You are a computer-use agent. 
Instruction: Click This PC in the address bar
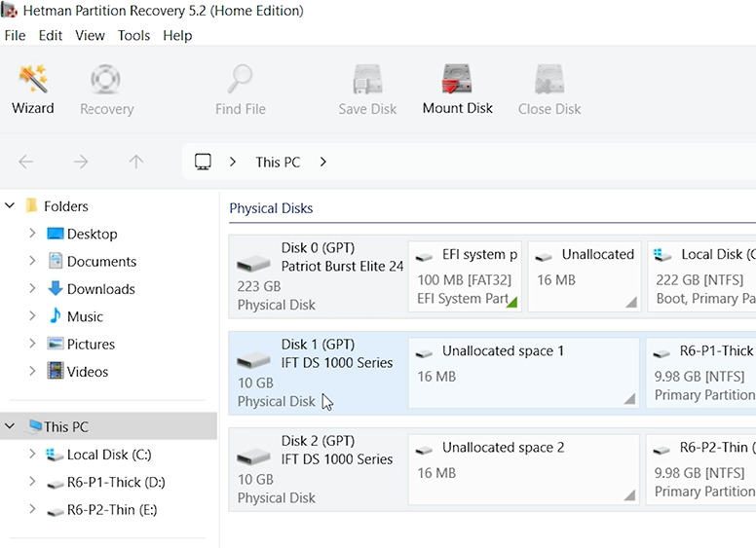coord(278,163)
